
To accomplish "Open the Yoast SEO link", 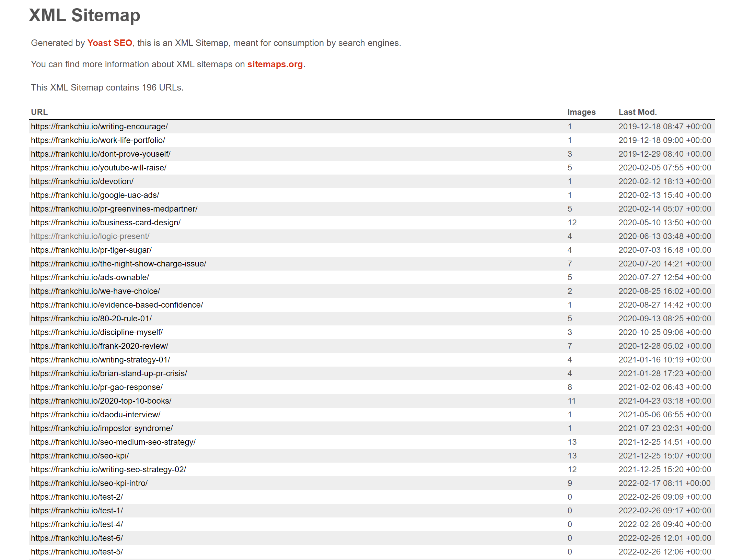I will point(109,43).
